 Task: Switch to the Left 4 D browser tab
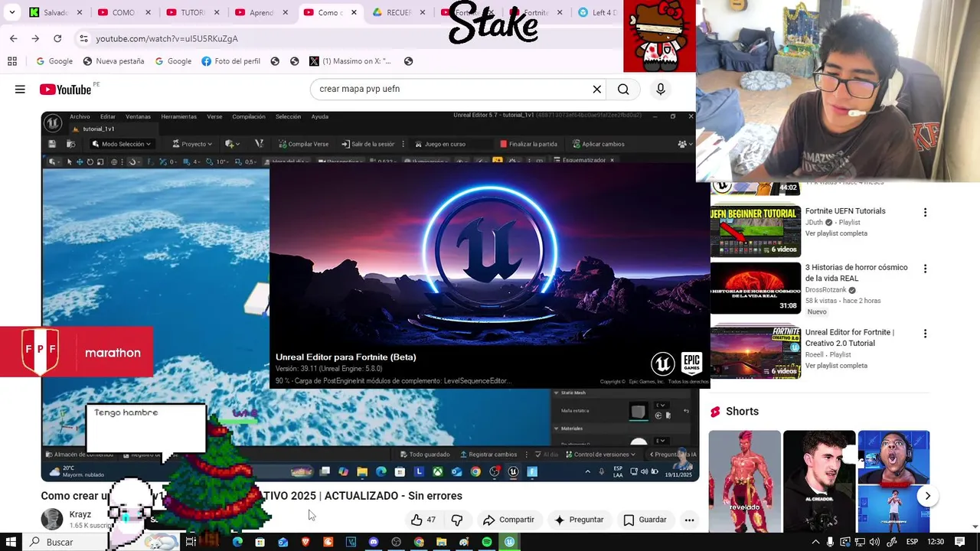pos(599,12)
